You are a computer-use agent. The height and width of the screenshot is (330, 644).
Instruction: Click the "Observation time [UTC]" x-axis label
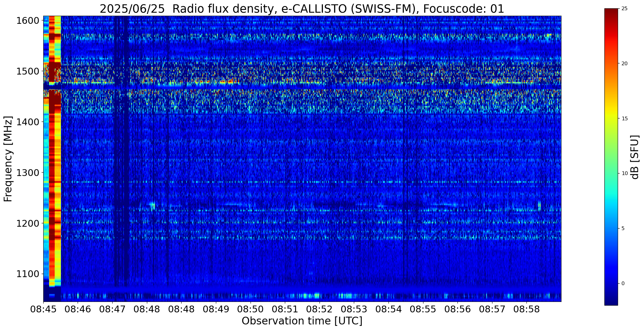pyautogui.click(x=302, y=321)
